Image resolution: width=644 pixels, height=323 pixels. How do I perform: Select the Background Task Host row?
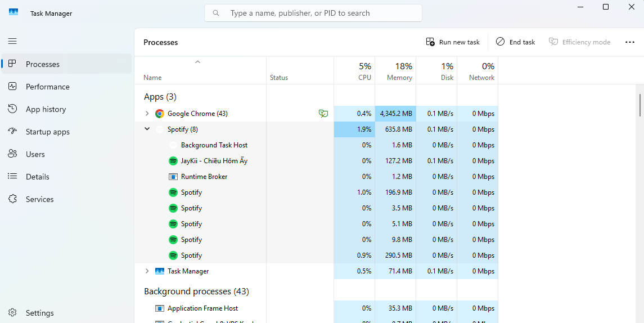click(x=316, y=145)
